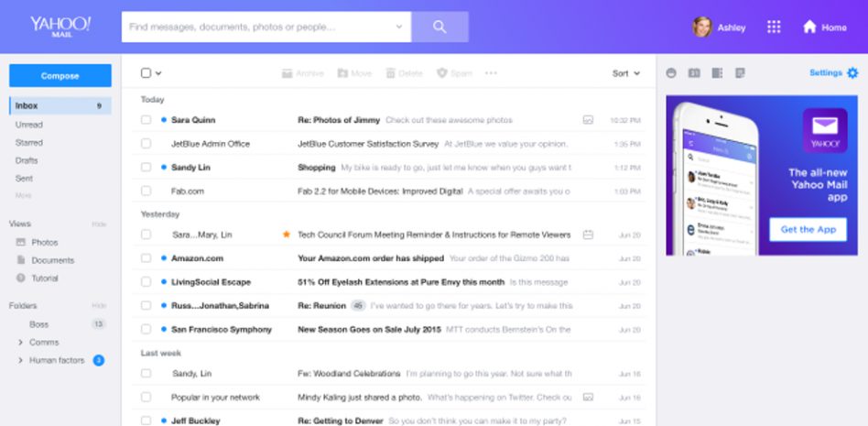
Task: Click the Yahoo Mail logo
Action: click(x=60, y=26)
